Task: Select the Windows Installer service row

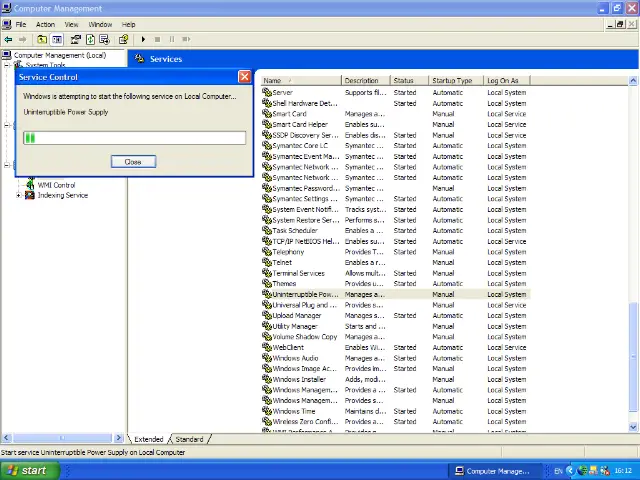Action: pos(396,379)
